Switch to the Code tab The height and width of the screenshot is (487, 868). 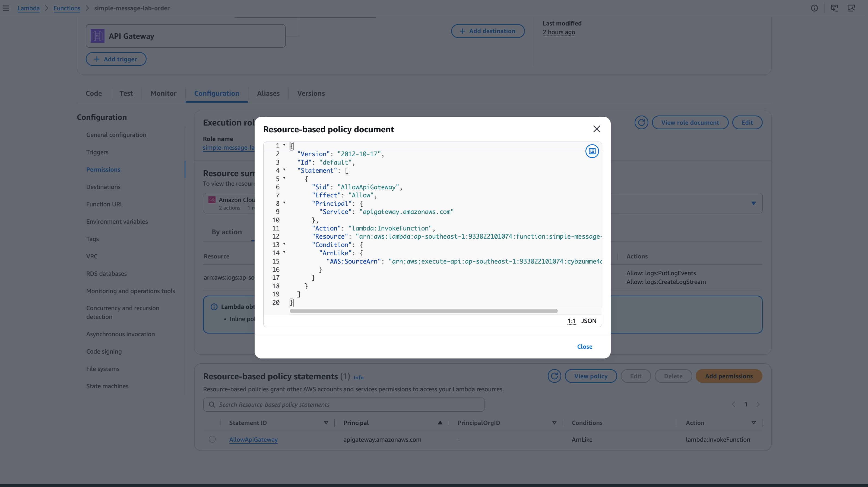pos(94,93)
